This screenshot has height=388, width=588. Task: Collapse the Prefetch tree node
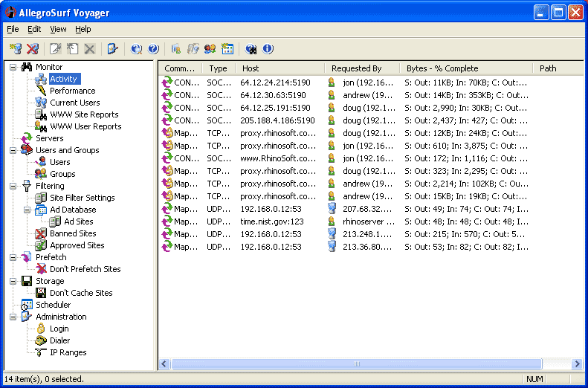coord(13,257)
